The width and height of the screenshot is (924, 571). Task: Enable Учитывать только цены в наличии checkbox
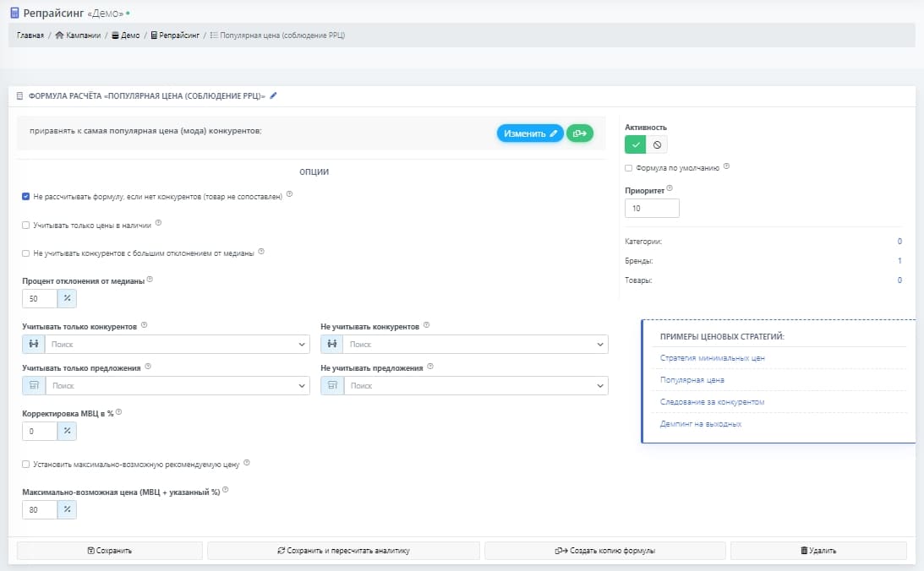25,225
